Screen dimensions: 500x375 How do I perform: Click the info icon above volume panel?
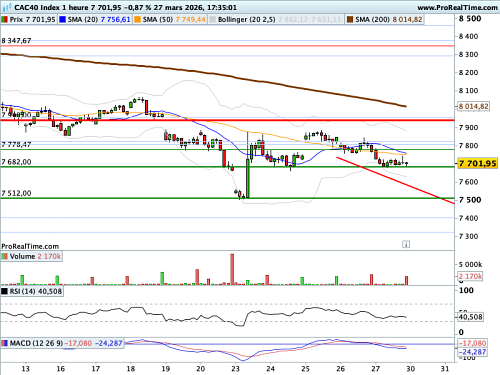(406, 244)
